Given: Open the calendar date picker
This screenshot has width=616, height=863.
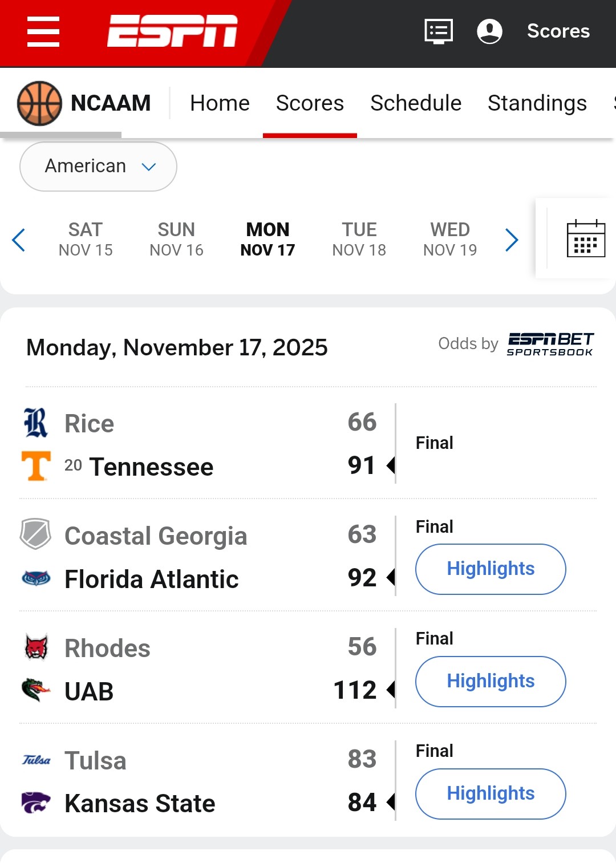Looking at the screenshot, I should tap(586, 239).
